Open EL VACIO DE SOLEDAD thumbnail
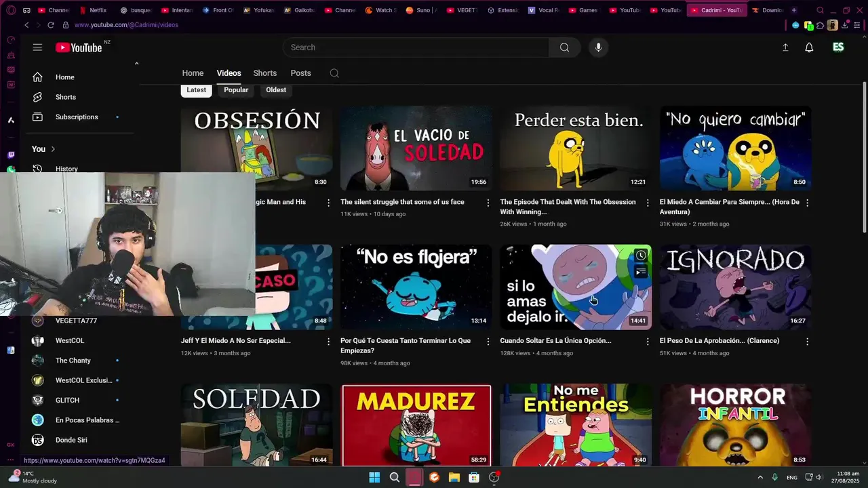 click(x=416, y=148)
